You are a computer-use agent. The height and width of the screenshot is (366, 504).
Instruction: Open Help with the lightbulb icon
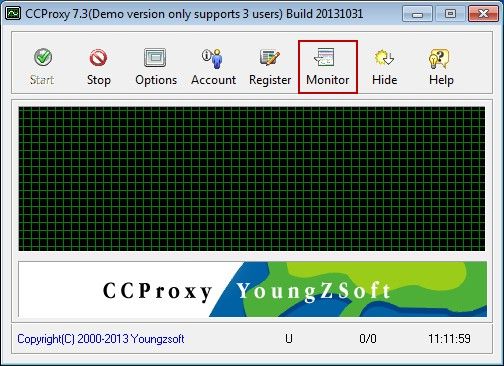[x=439, y=58]
